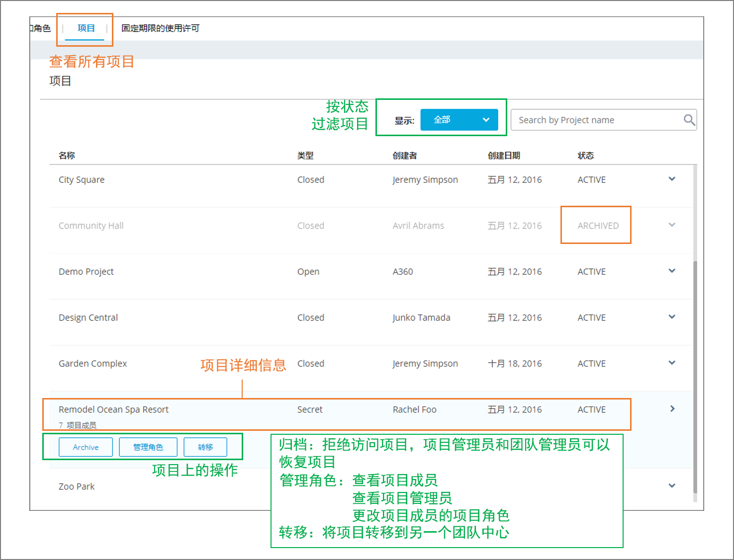
Task: Open the 显示 status filter dropdown
Action: click(459, 120)
